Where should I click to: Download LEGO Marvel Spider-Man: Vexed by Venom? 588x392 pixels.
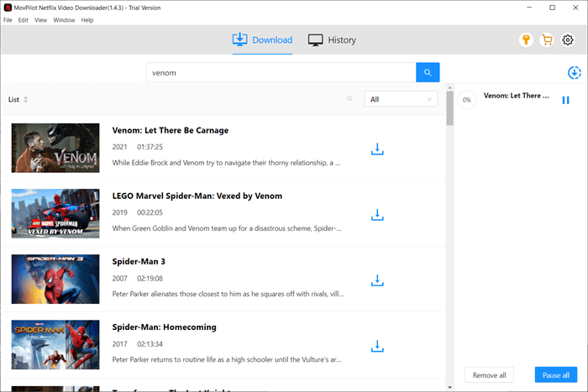point(377,215)
